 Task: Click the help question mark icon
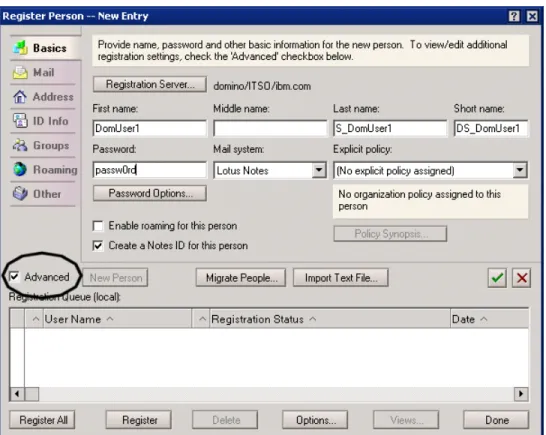[x=514, y=16]
